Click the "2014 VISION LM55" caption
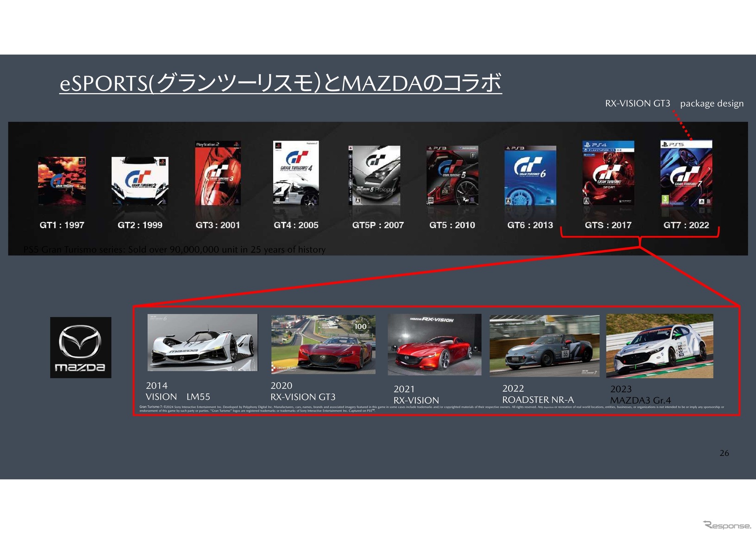Viewport: 756px width, 534px height. (178, 391)
